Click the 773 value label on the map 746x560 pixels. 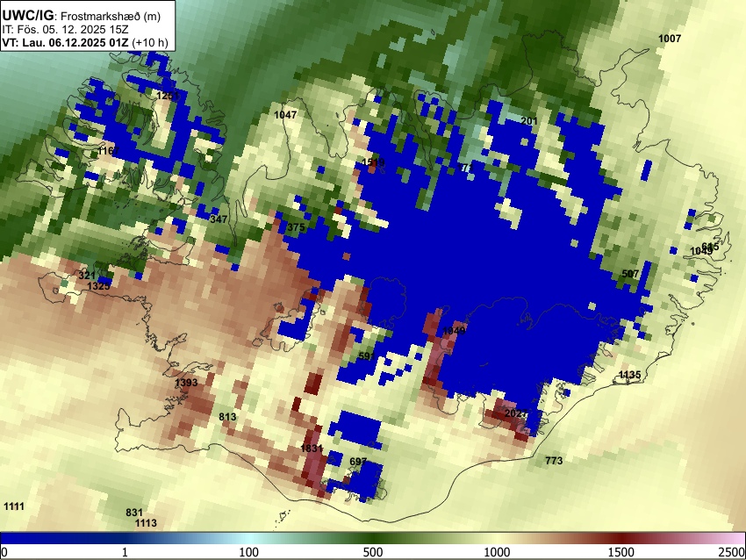554,461
